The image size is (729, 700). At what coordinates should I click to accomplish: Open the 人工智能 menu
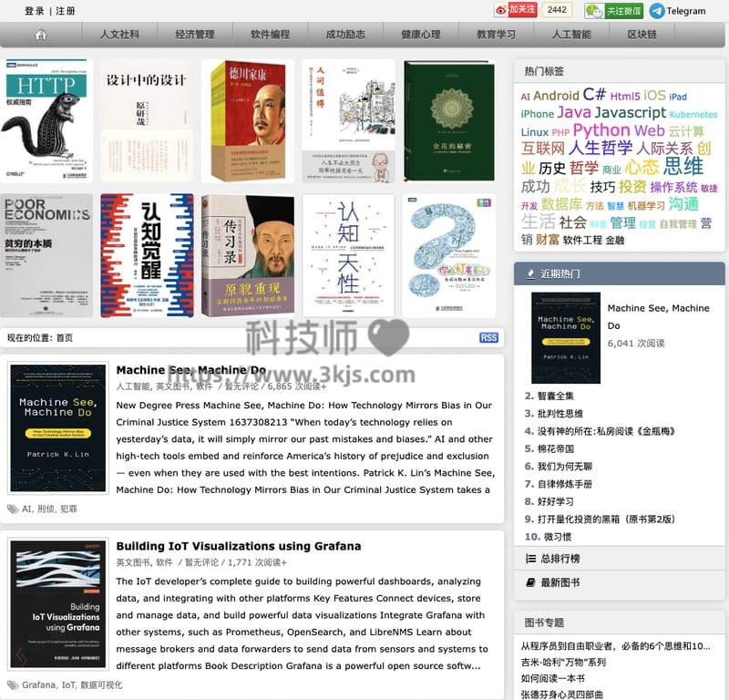571,35
